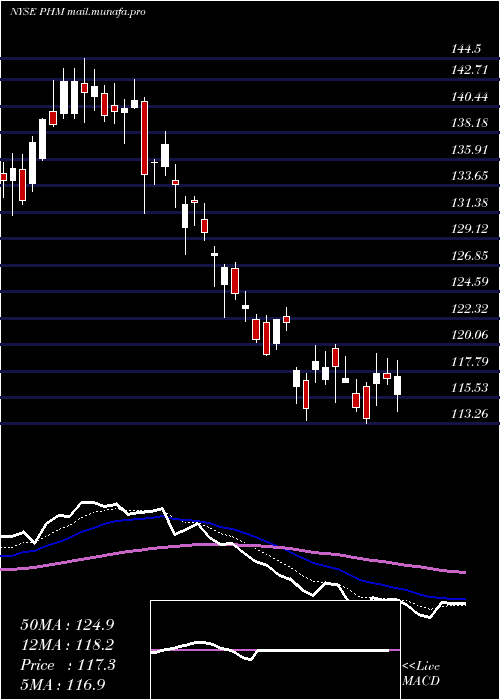500x700 pixels.
Task: Select the 115.53 price level label
Action: (x=470, y=388)
